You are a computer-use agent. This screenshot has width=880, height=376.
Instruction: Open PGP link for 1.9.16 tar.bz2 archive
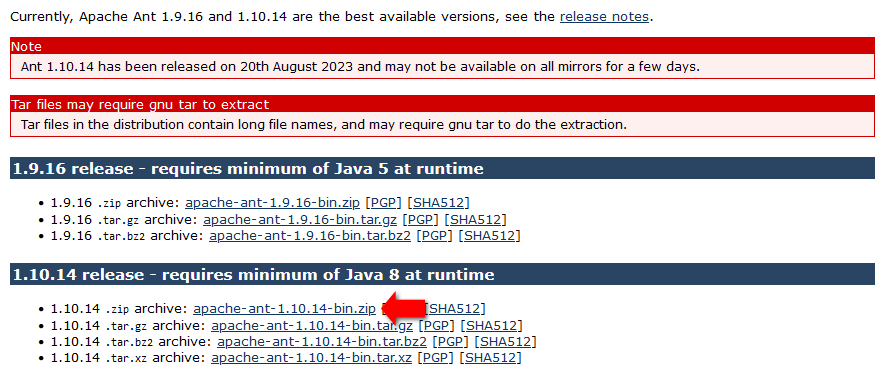coord(435,236)
